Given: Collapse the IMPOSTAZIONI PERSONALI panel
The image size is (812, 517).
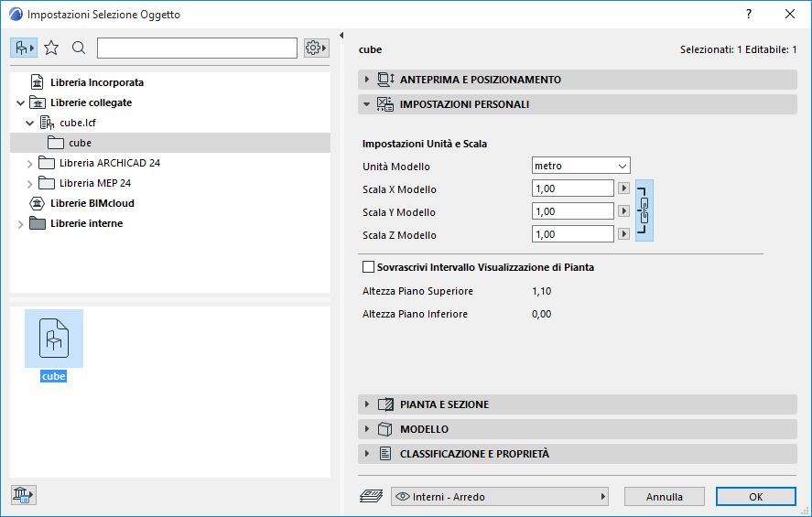Looking at the screenshot, I should pos(367,104).
